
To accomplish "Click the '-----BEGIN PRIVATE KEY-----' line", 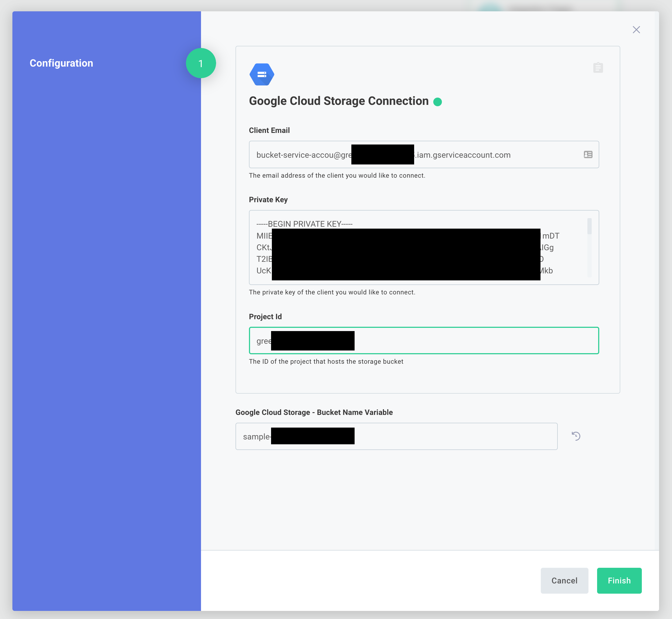I will click(304, 224).
